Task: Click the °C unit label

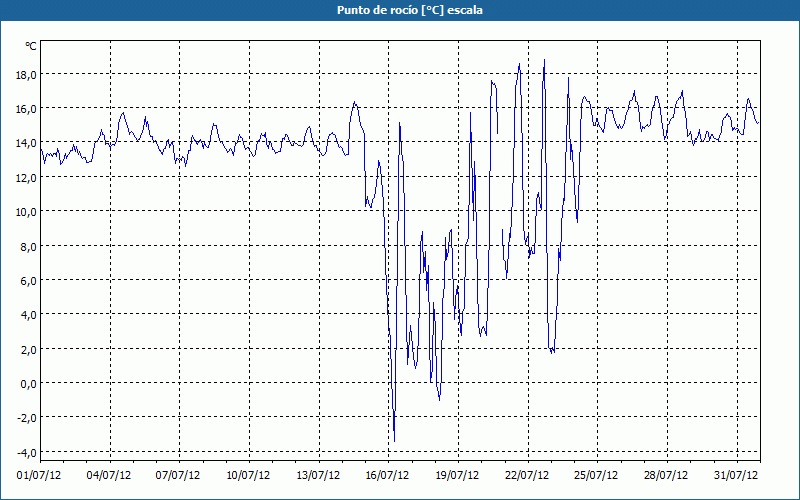Action: [x=31, y=46]
